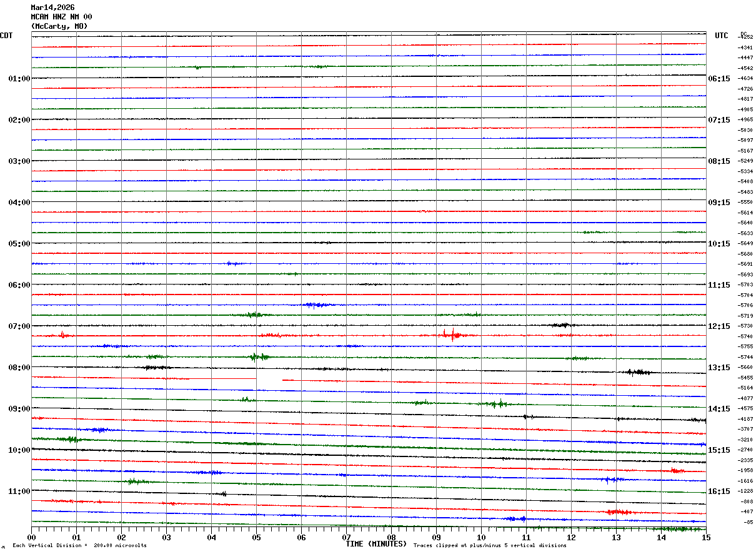The width and height of the screenshot is (756, 554).
Task: Click the DC offset value '-85'
Action: click(x=747, y=522)
